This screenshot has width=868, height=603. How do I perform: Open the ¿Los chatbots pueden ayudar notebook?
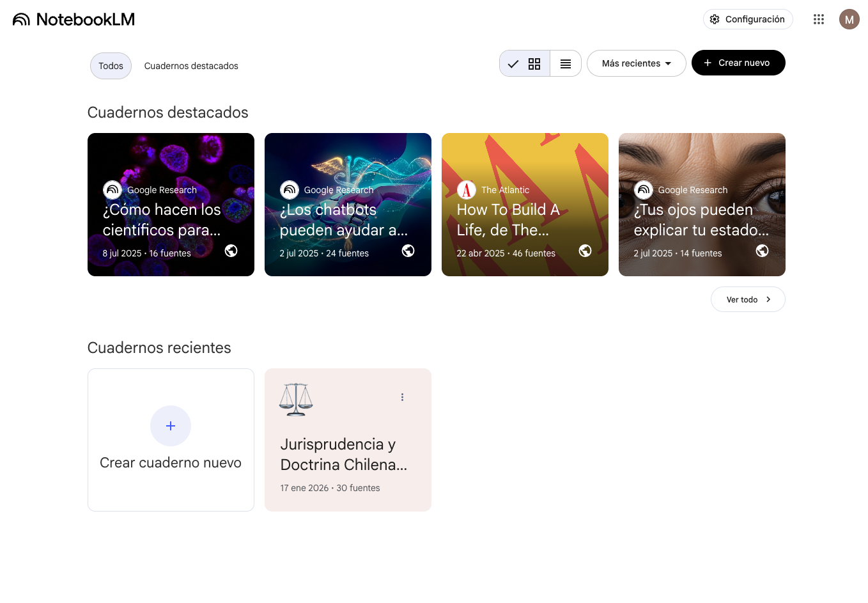point(348,205)
